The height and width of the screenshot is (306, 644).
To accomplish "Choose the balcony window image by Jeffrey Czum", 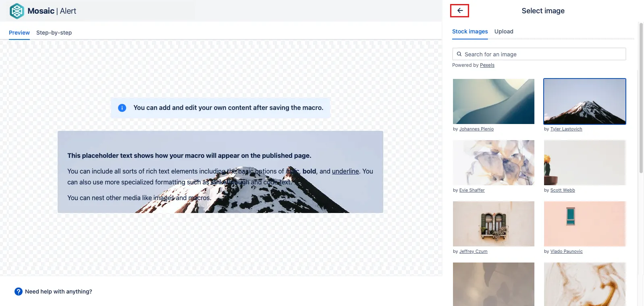I will 494,224.
